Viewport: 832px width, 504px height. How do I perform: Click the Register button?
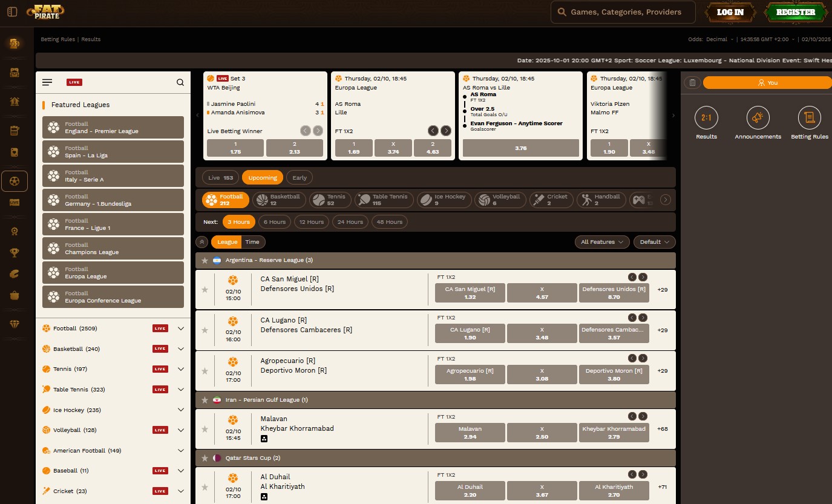(x=794, y=11)
